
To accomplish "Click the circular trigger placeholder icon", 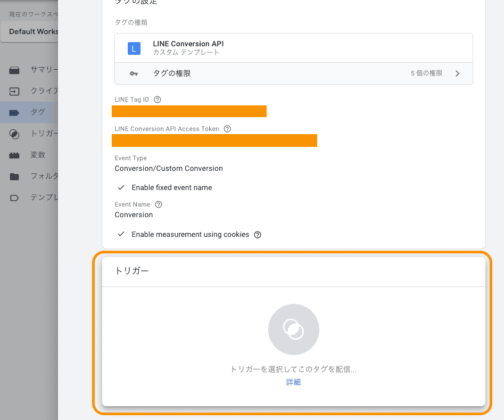I will (293, 330).
